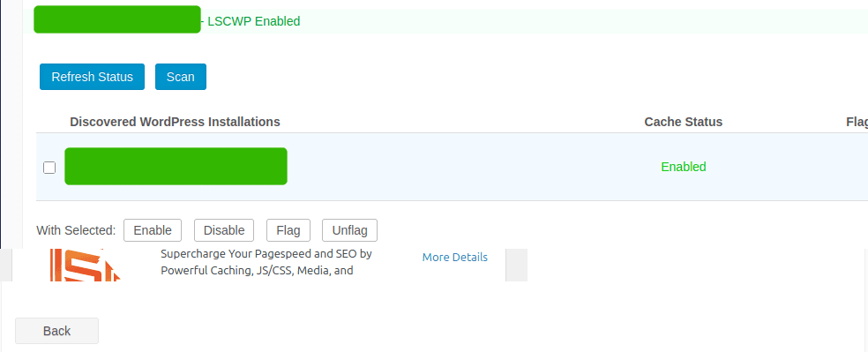The height and width of the screenshot is (352, 868).
Task: Click the Cache Status column header
Action: point(683,122)
